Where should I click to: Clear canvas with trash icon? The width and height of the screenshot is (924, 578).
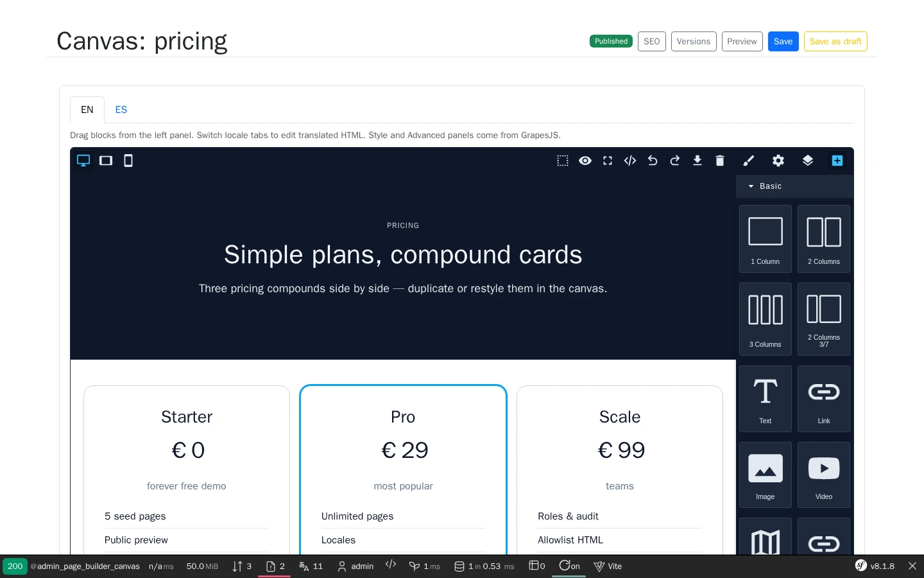click(720, 161)
